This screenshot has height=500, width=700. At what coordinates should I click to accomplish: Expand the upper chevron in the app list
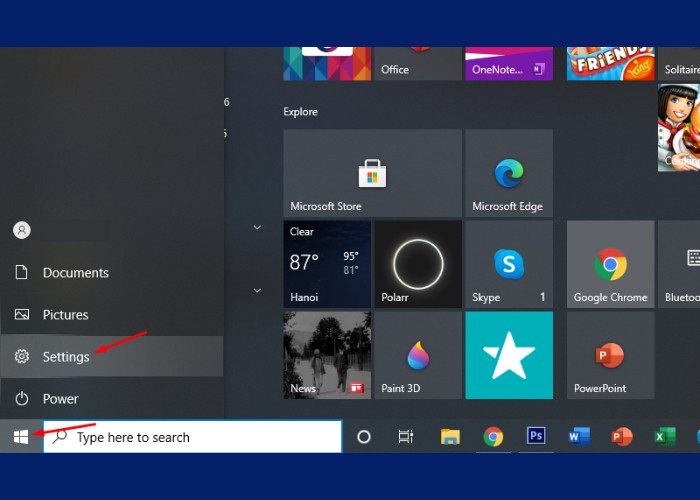257,228
